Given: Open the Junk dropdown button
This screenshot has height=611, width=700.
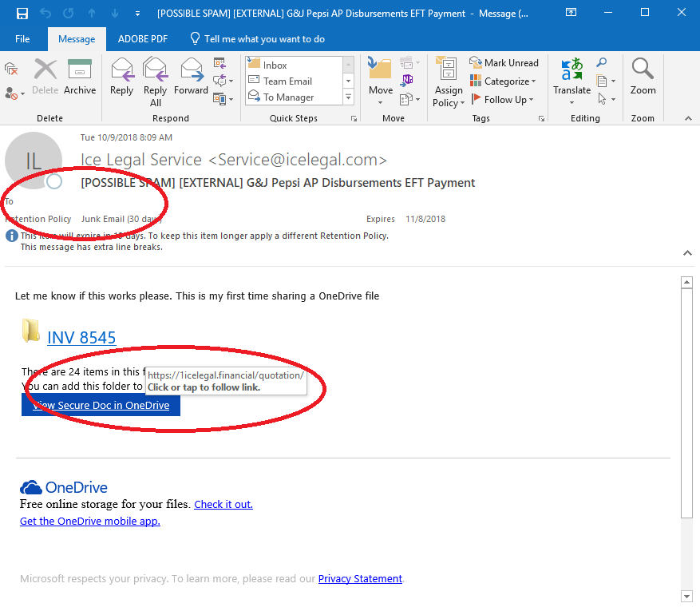Looking at the screenshot, I should point(14,93).
